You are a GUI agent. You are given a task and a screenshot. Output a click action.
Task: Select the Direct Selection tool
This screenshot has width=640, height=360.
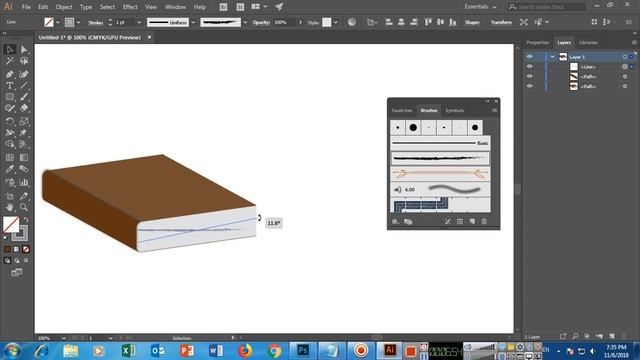[x=24, y=49]
